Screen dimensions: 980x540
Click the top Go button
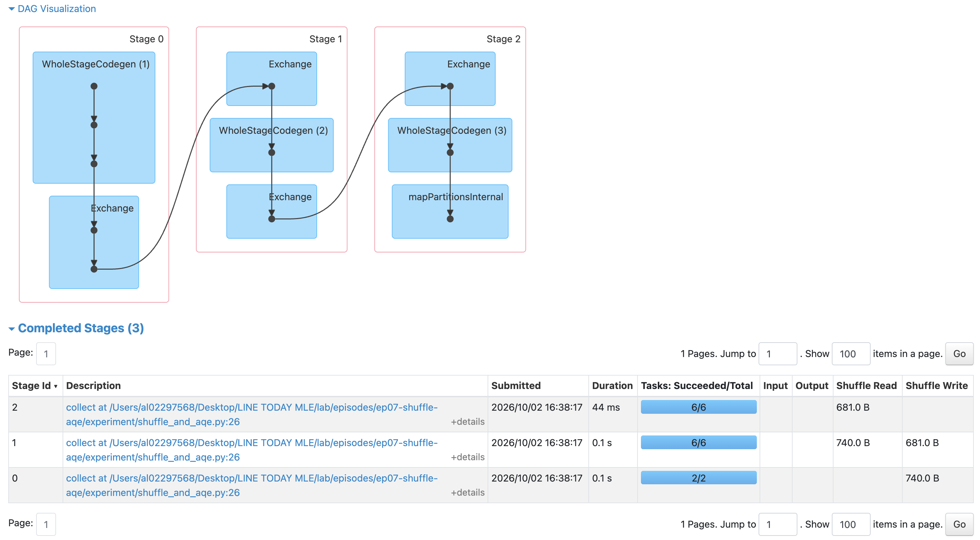click(959, 354)
